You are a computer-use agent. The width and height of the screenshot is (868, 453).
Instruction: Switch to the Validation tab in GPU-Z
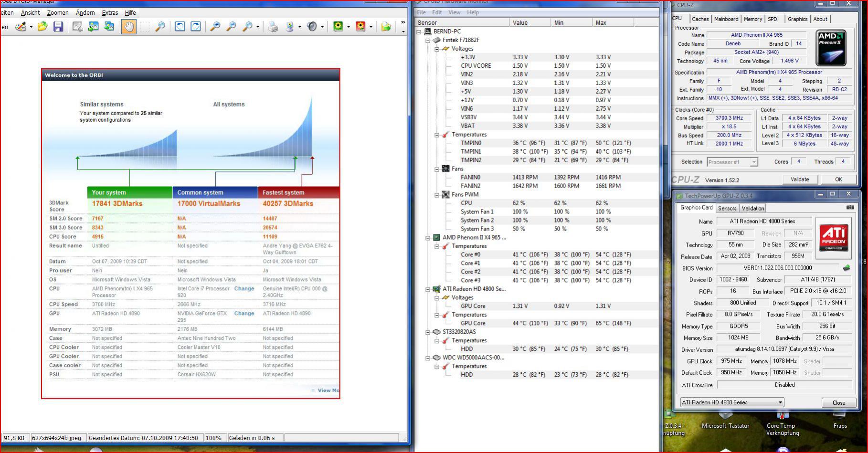pyautogui.click(x=753, y=208)
